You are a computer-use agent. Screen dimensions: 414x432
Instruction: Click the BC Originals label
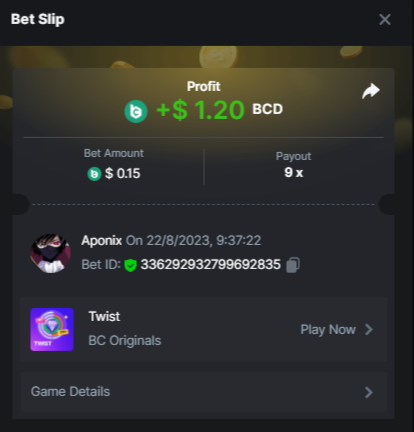click(125, 341)
